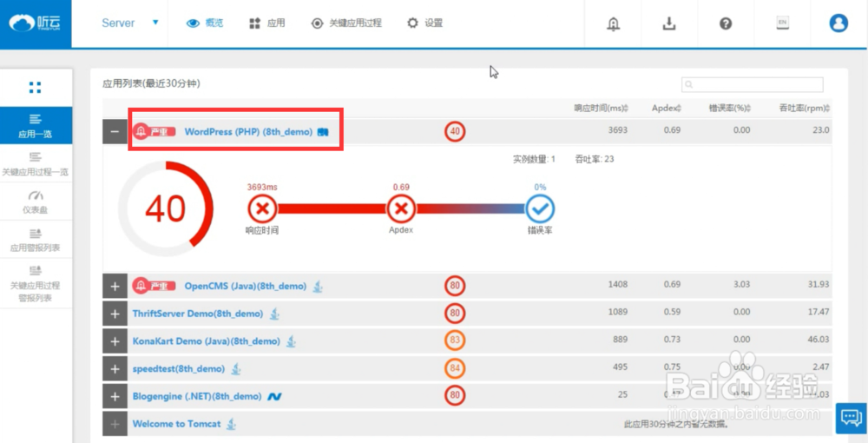Viewport: 868px width, 443px height.
Task: Switch language with the EN icon
Action: click(782, 23)
